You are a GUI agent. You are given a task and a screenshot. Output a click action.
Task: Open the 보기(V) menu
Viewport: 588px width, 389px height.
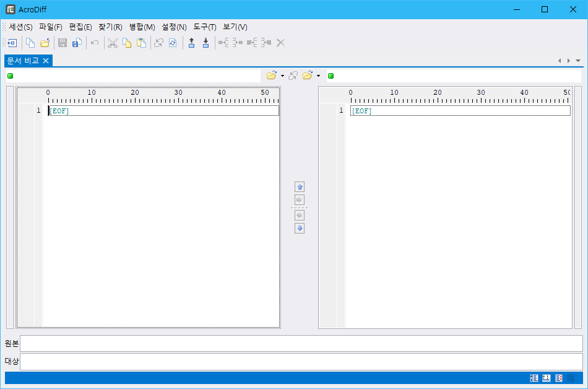[235, 27]
